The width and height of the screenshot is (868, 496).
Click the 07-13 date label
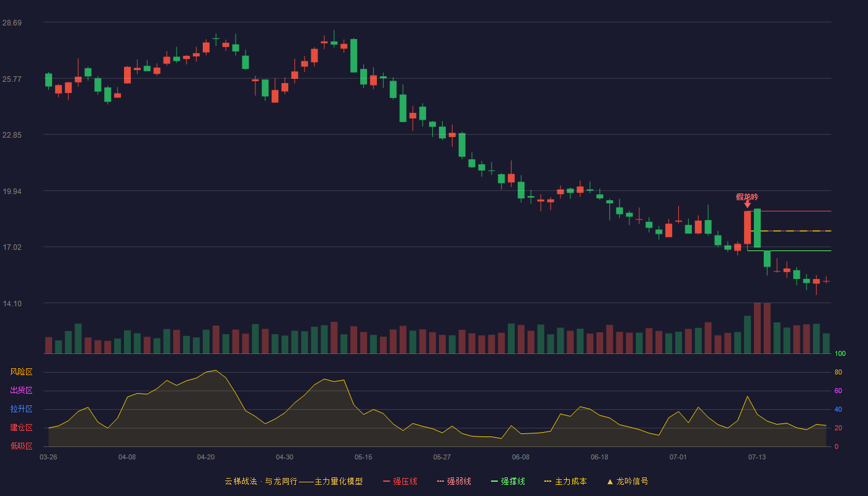coord(757,457)
